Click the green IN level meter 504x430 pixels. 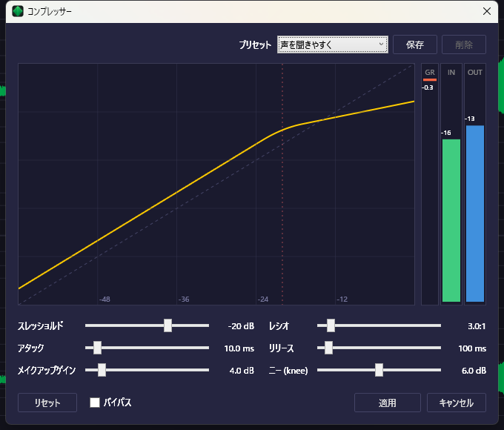(451, 220)
